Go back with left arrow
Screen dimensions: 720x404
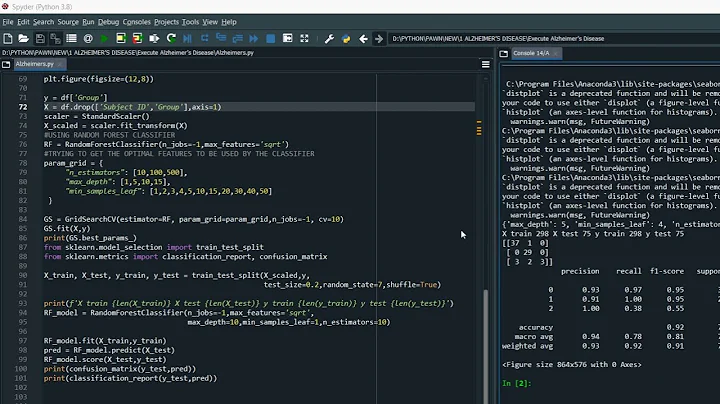363,39
